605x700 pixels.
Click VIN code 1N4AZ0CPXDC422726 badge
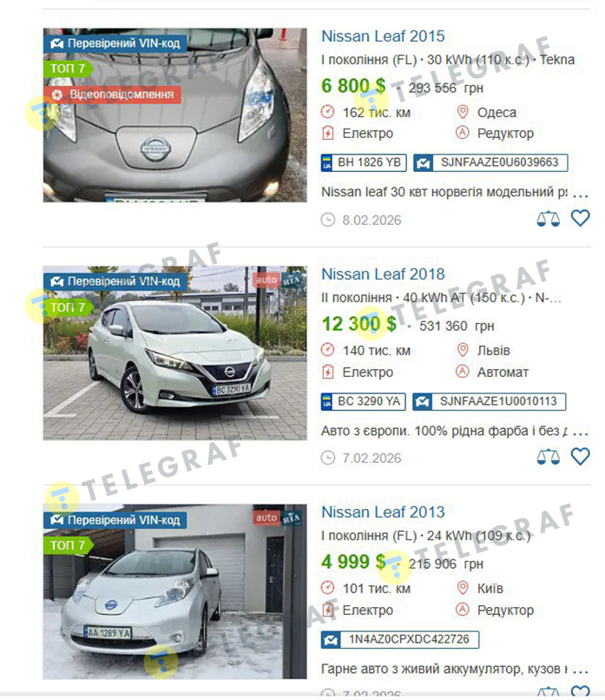400,639
